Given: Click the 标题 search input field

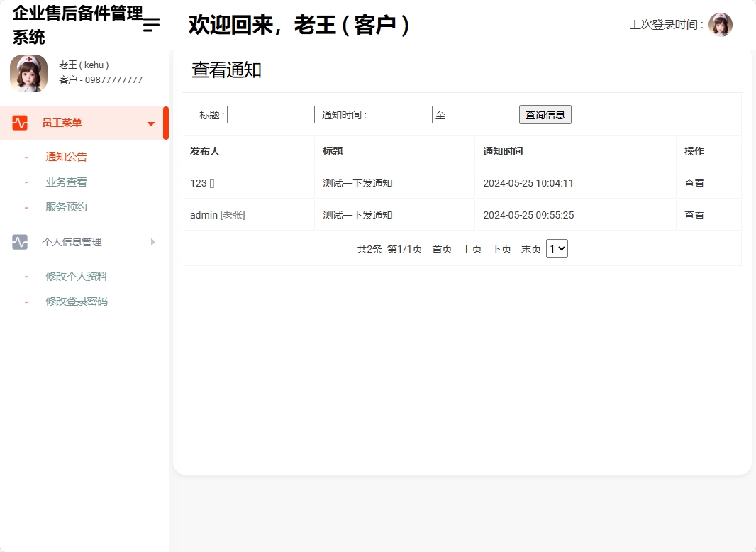Looking at the screenshot, I should point(270,114).
